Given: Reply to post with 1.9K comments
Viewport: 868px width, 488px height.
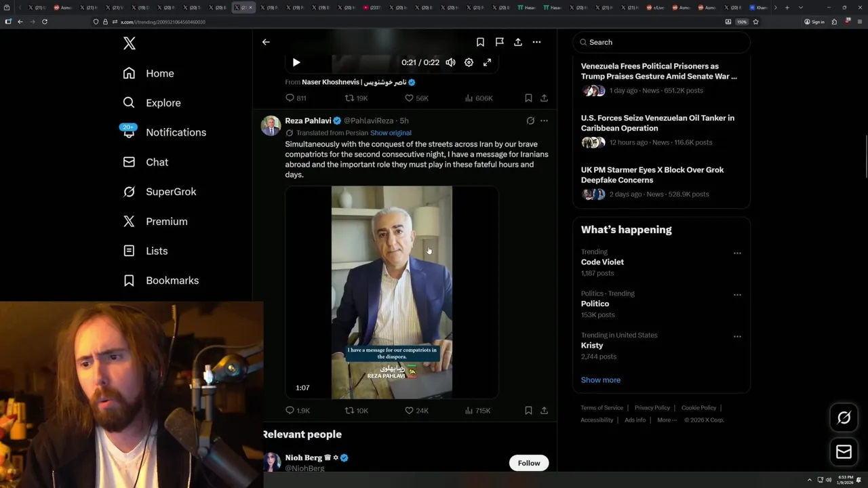Looking at the screenshot, I should 297,411.
